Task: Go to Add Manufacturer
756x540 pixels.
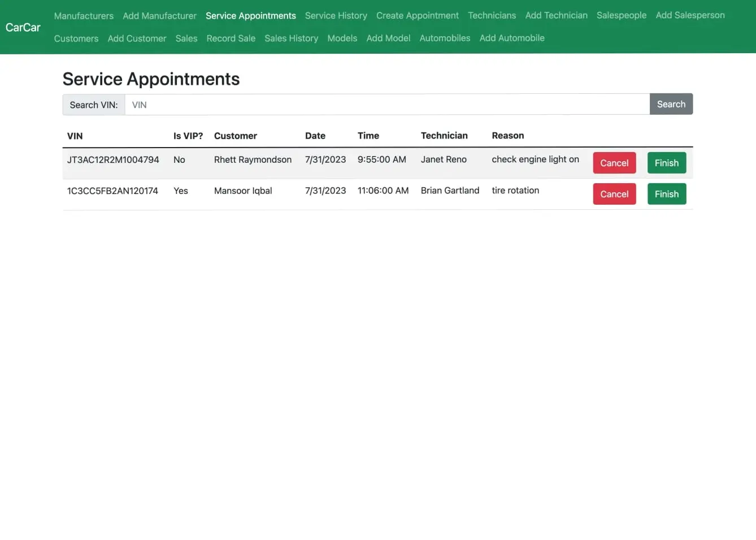Action: click(159, 16)
